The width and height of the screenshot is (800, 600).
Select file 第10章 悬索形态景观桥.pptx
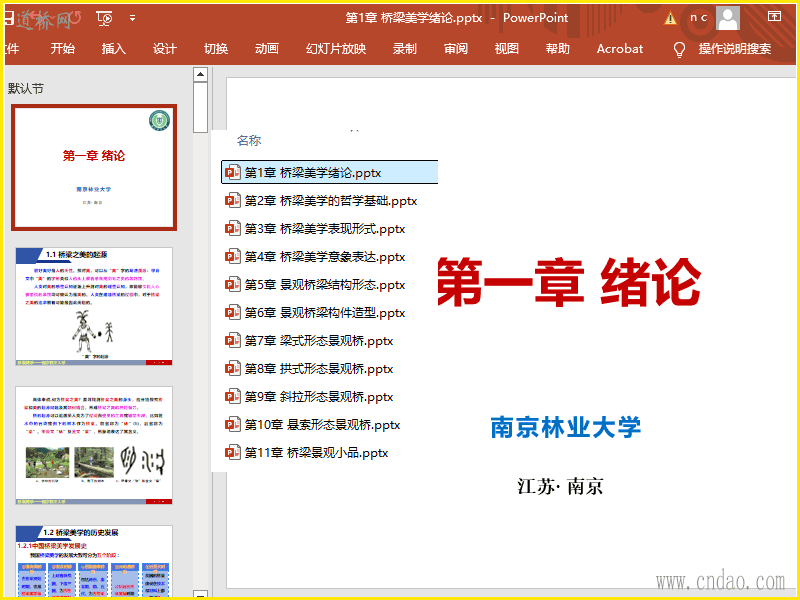tap(313, 424)
